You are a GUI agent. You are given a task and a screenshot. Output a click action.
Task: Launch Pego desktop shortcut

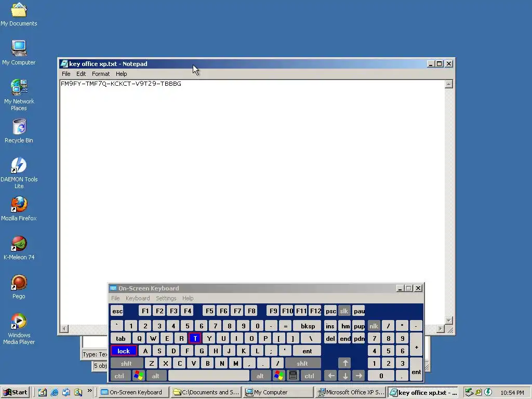(19, 287)
